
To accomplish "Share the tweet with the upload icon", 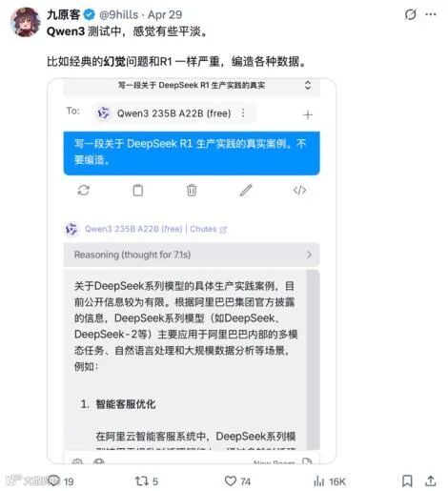I will tap(431, 481).
